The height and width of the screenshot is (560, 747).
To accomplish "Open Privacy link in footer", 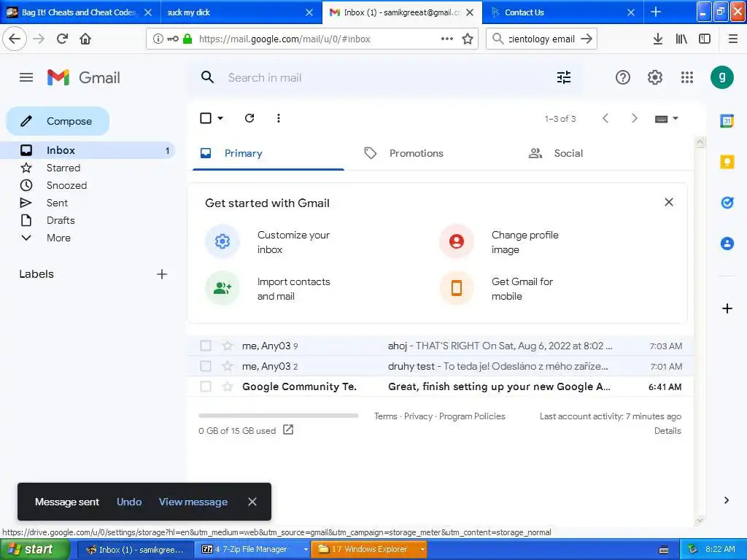I will 418,416.
